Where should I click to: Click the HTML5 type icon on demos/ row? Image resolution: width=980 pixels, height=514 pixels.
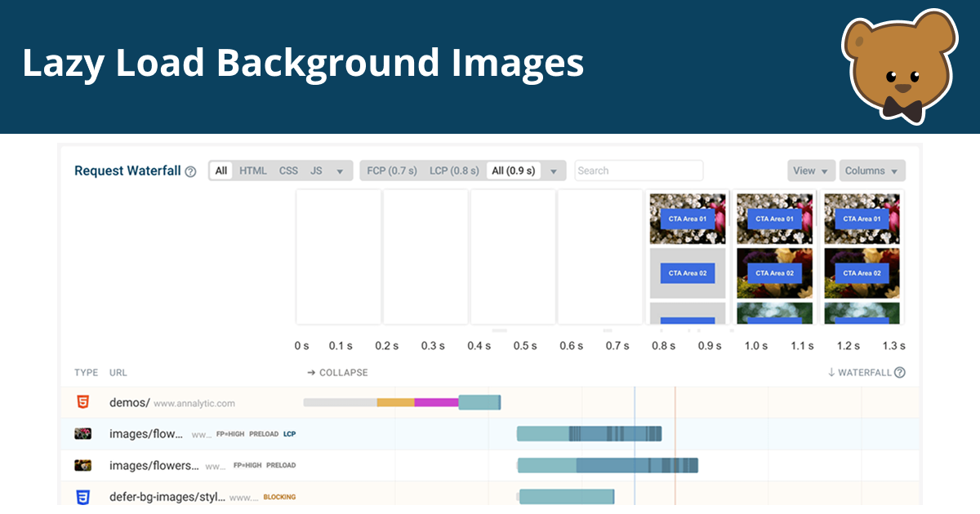(82, 401)
